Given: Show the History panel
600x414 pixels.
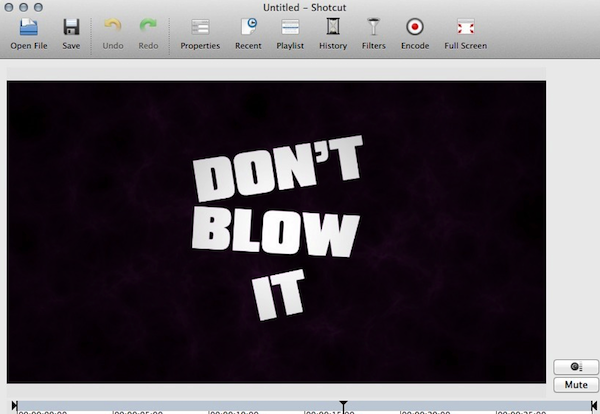Looking at the screenshot, I should click(x=333, y=33).
